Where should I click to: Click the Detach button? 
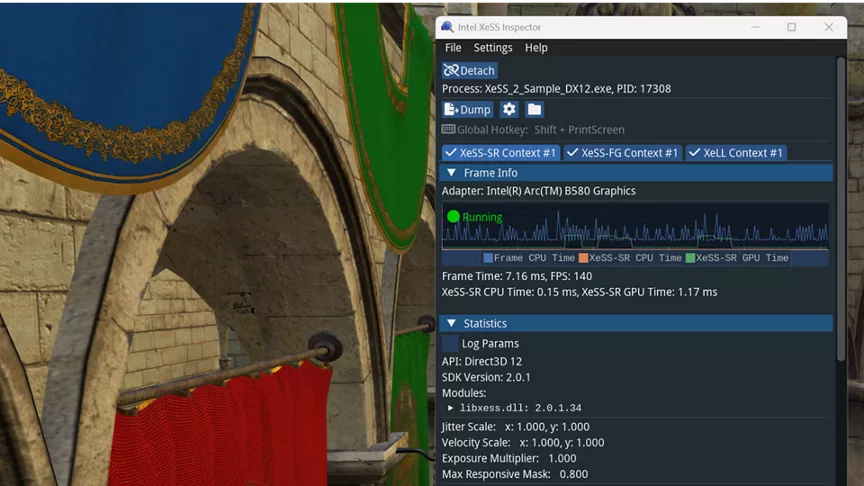(469, 71)
